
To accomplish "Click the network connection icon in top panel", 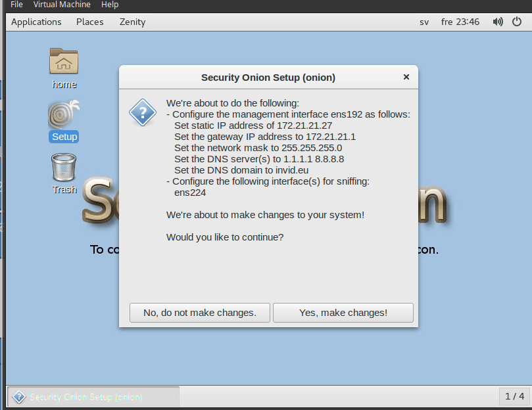I will click(516, 22).
